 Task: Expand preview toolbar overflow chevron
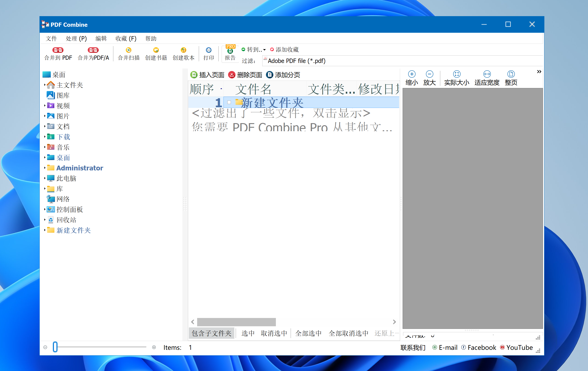coord(539,72)
